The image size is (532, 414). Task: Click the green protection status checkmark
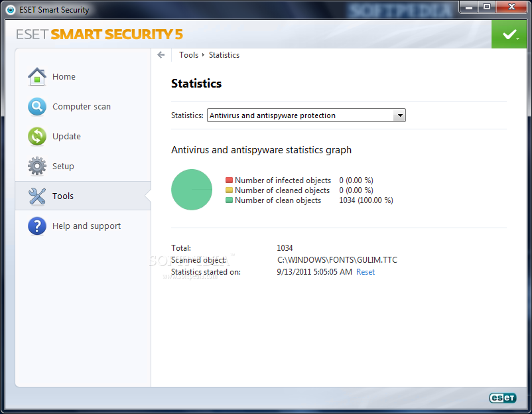pyautogui.click(x=509, y=34)
